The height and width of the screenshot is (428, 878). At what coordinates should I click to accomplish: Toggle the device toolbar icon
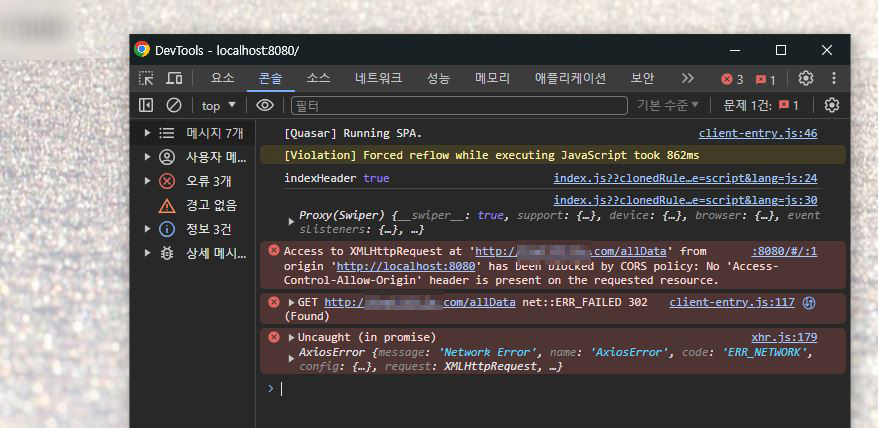(174, 78)
